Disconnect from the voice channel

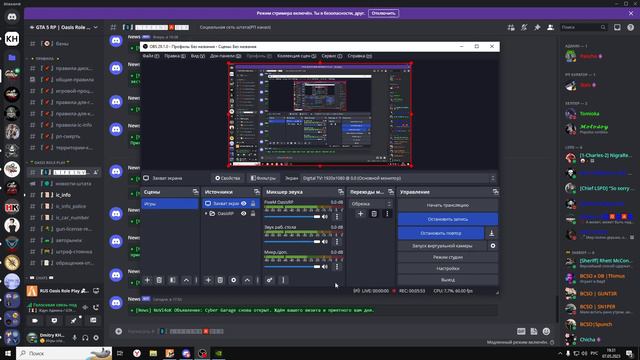96,307
